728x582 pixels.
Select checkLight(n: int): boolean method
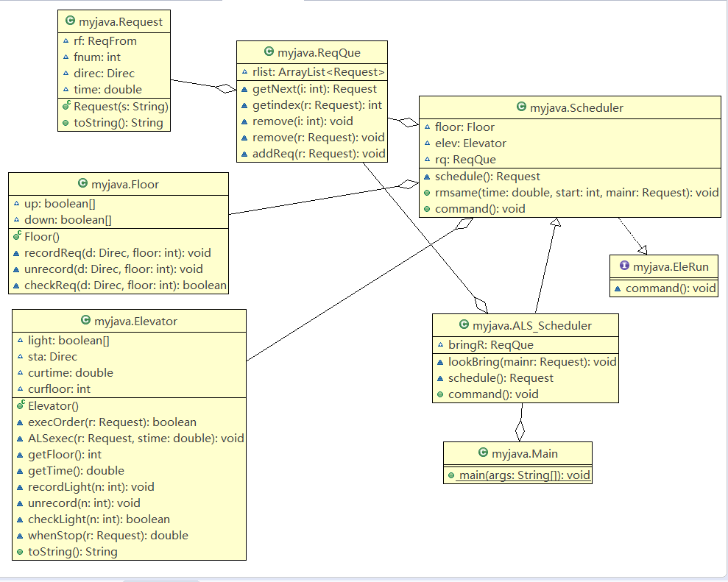coord(99,519)
